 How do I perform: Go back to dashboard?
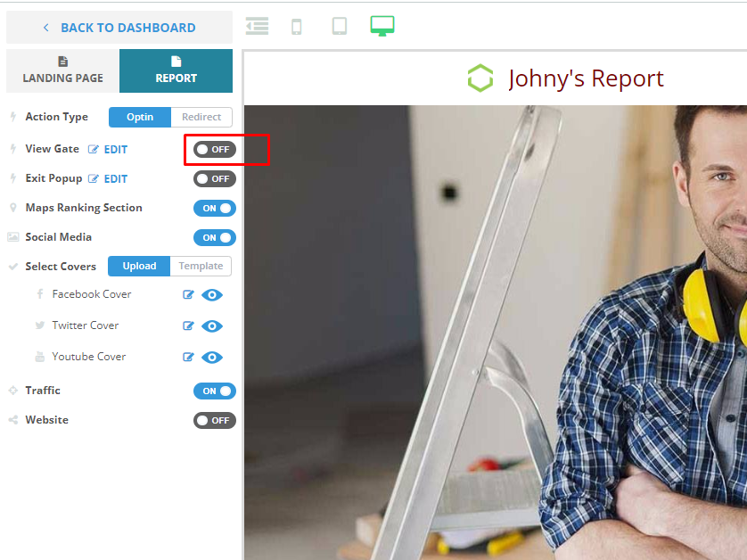point(119,28)
